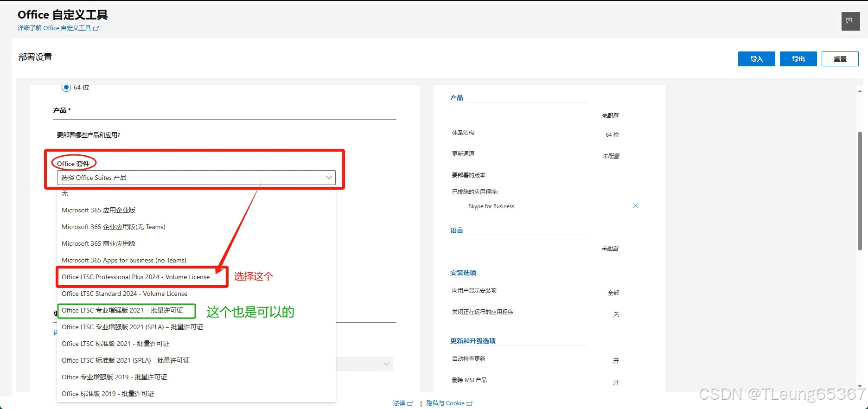The image size is (868, 409).
Task: Jump to 更新和升级选项 section in summary
Action: 473,341
